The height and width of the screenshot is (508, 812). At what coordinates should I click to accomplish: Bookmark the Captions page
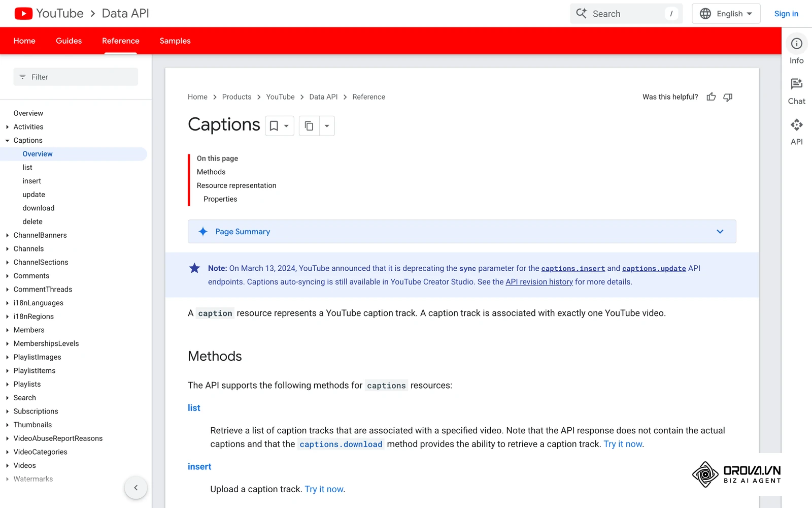click(274, 126)
